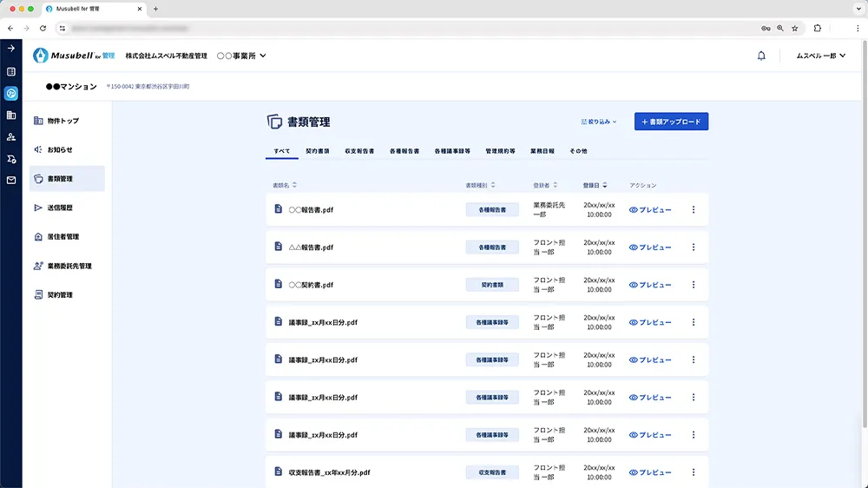Click the notification bell icon in header
The height and width of the screenshot is (488, 868).
pos(761,56)
